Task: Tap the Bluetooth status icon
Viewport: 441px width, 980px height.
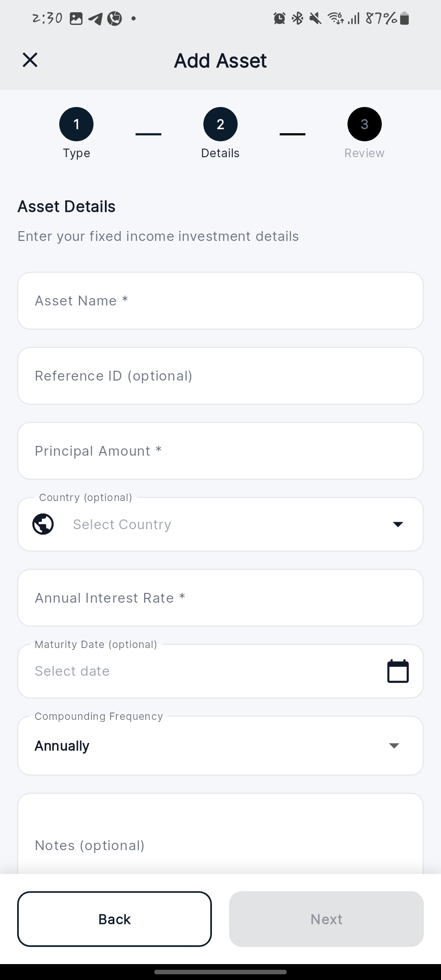Action: click(298, 18)
